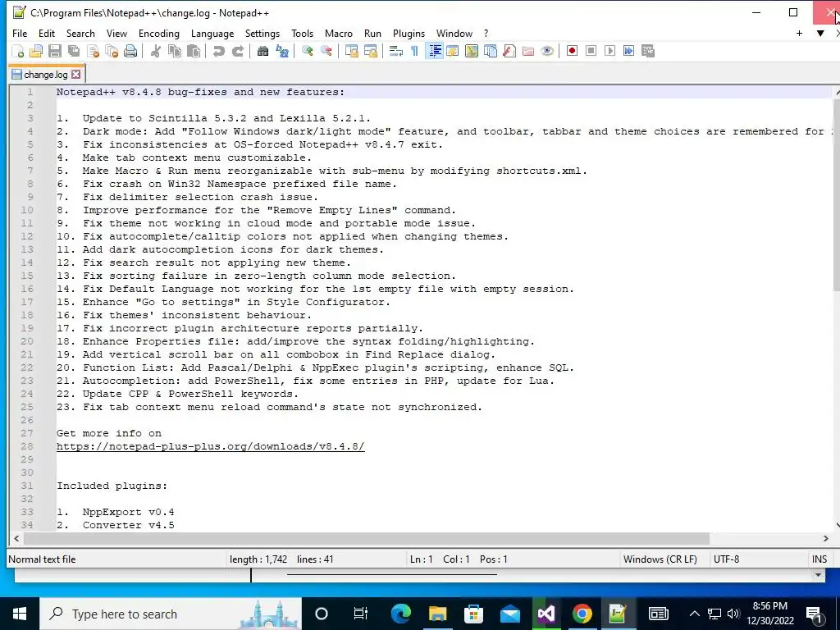
Task: Click the Paste toolbar icon
Action: pos(194,52)
